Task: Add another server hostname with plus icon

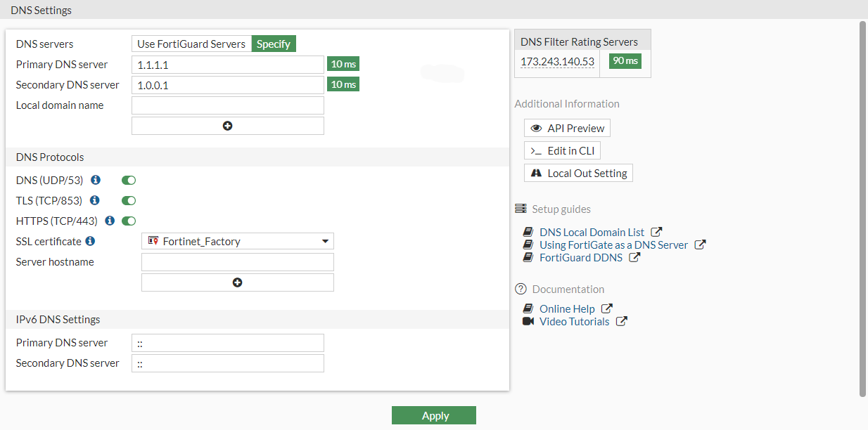Action: (237, 282)
